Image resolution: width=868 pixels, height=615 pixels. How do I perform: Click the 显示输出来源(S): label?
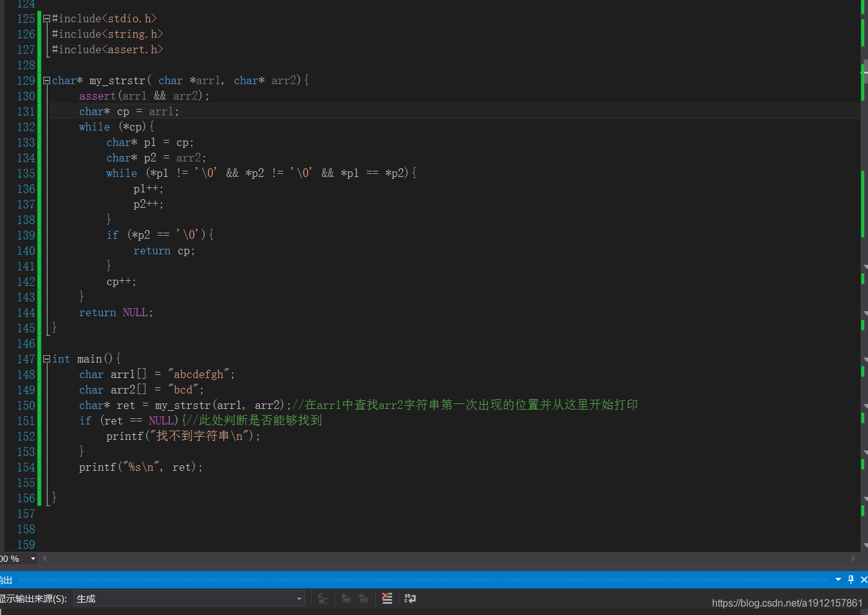pyautogui.click(x=33, y=599)
